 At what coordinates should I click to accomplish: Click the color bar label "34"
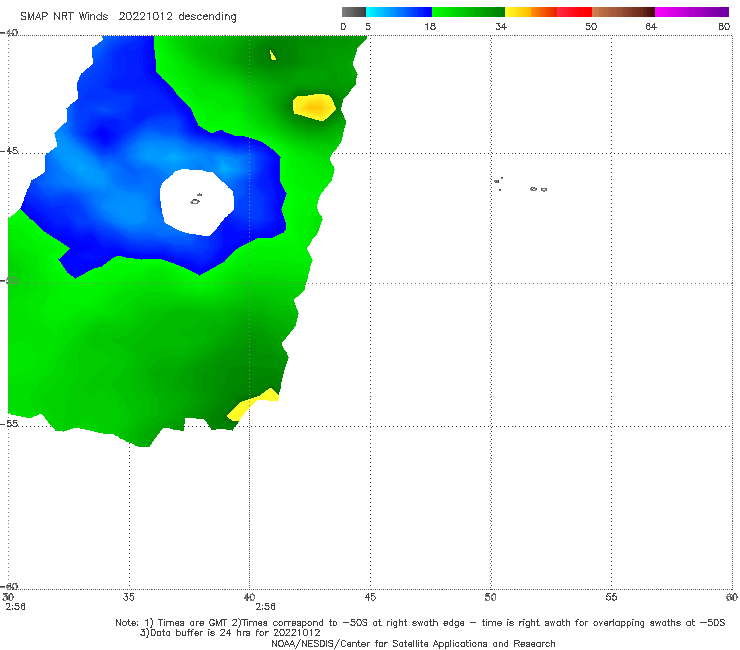click(x=501, y=26)
